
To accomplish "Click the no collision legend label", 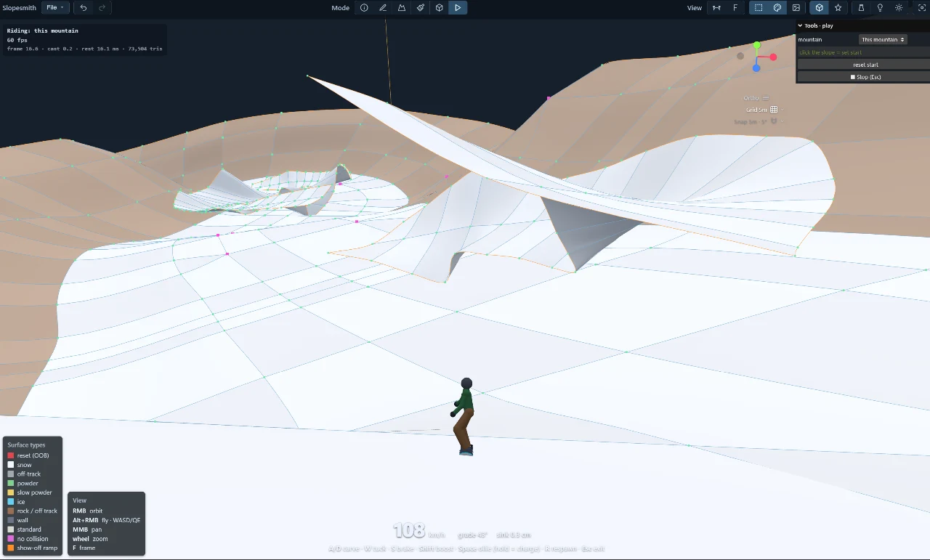I will click(x=33, y=539).
